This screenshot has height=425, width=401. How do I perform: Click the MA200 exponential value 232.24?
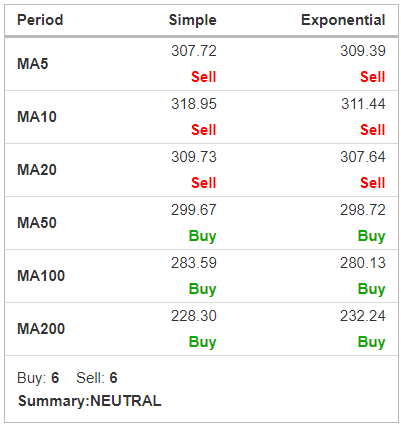pyautogui.click(x=363, y=316)
